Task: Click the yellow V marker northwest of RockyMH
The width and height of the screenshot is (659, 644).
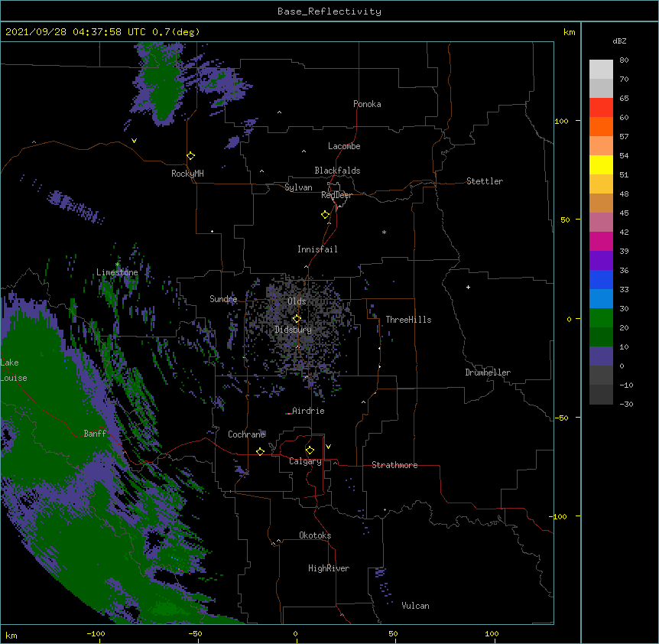Action: tap(134, 141)
